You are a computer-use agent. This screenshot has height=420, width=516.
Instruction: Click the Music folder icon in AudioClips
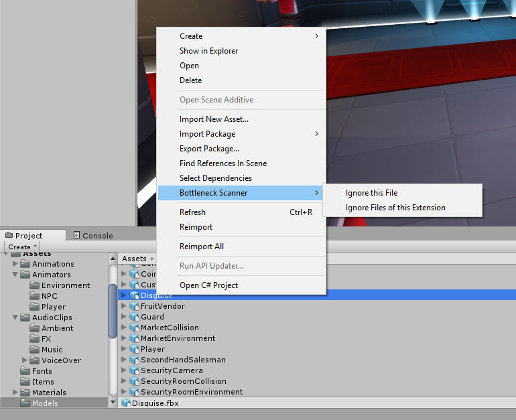click(x=36, y=350)
